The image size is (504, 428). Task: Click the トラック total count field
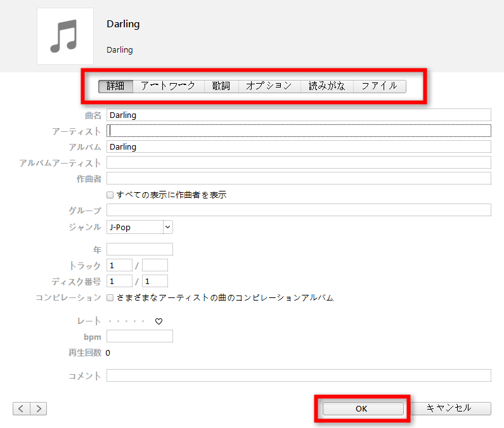point(155,265)
